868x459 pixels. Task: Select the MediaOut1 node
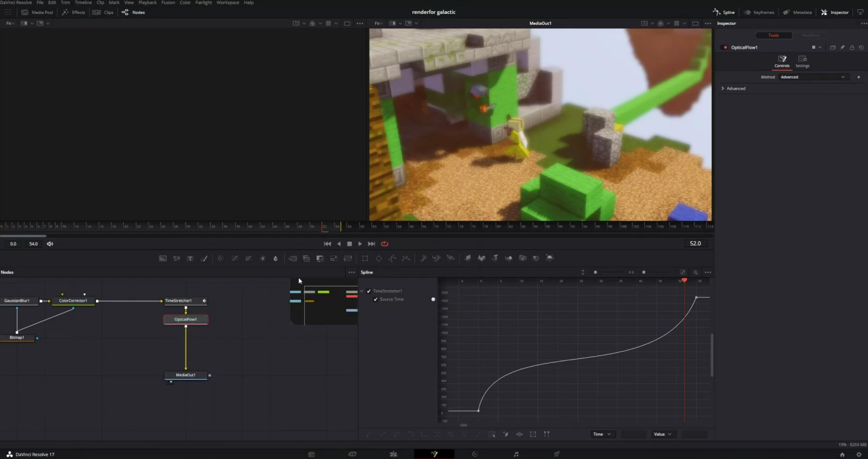coord(186,375)
